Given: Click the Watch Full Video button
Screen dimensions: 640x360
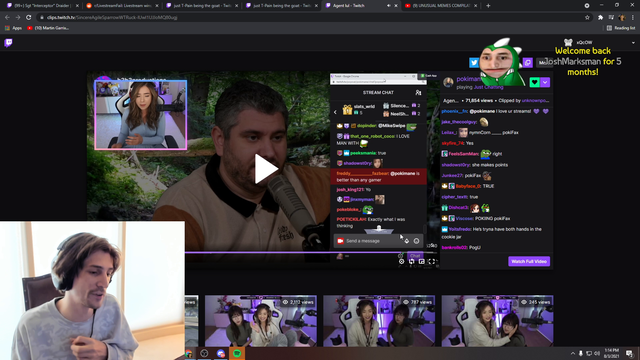Looking at the screenshot, I should 529,261.
